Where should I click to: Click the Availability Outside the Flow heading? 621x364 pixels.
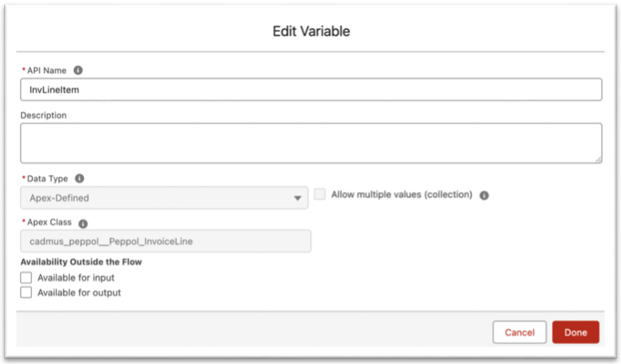tap(81, 262)
